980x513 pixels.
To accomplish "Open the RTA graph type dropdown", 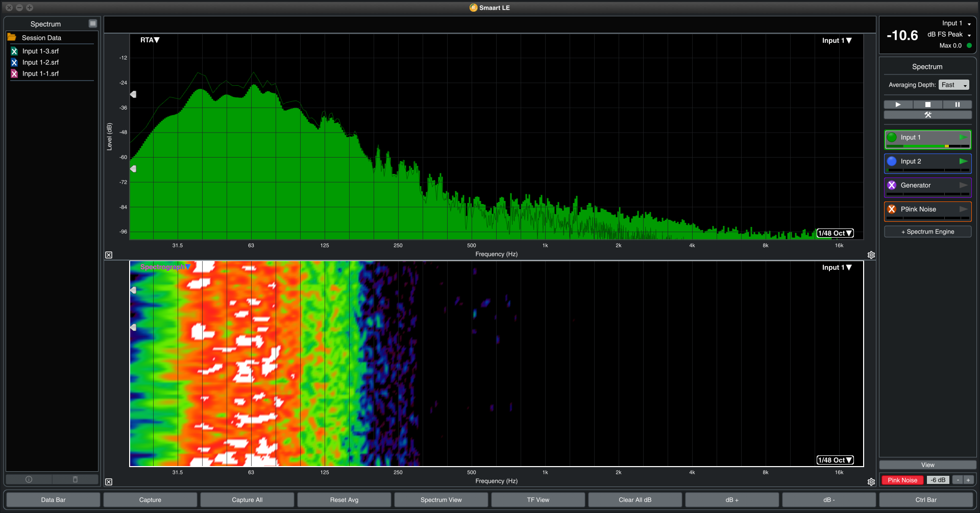I will (x=150, y=40).
